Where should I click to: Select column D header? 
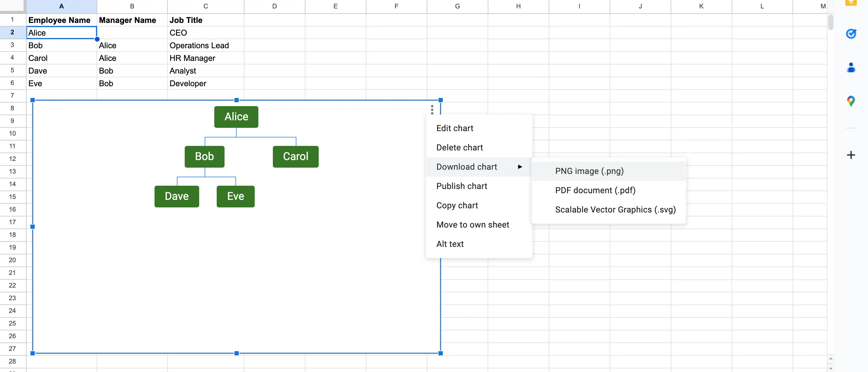[x=275, y=6]
